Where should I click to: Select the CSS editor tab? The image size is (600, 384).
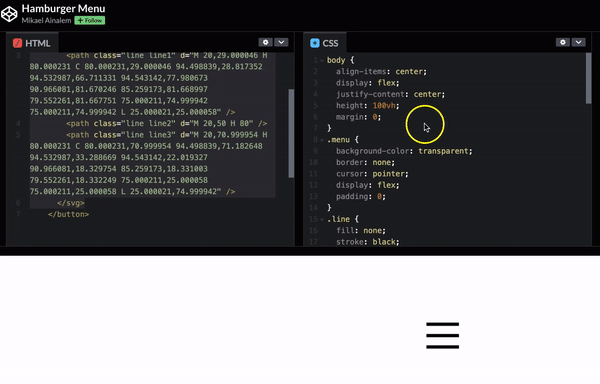click(325, 43)
